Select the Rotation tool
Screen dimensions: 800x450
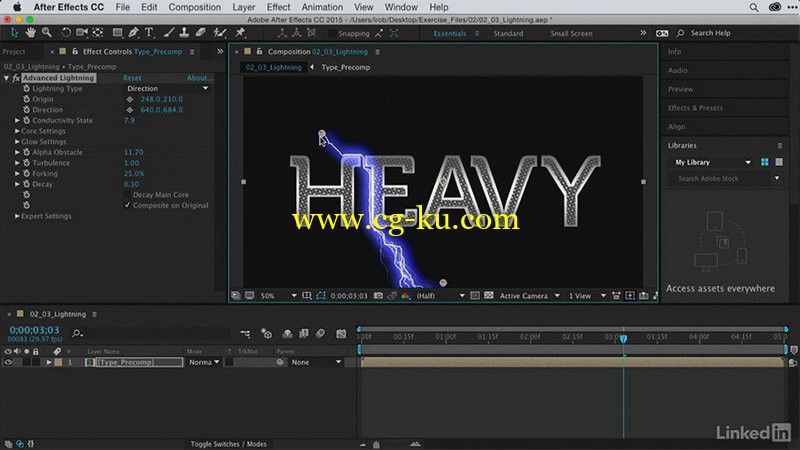pyautogui.click(x=66, y=33)
